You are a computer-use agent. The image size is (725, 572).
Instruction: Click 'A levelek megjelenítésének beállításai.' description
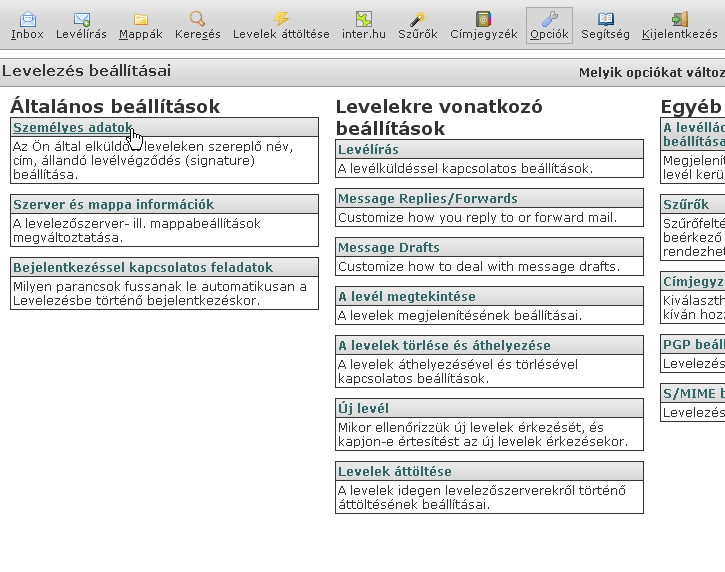point(460,315)
